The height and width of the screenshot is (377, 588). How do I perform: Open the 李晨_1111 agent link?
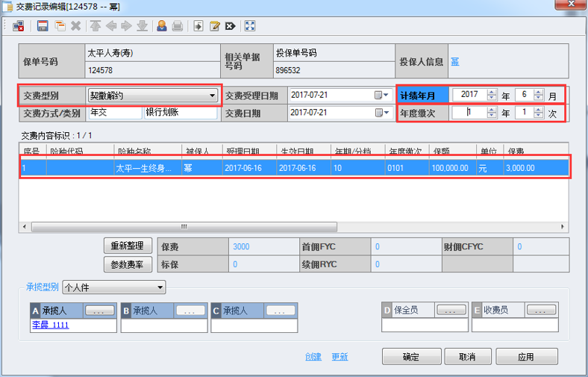tap(50, 325)
